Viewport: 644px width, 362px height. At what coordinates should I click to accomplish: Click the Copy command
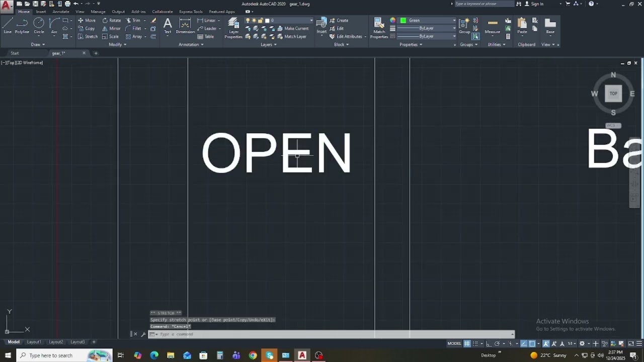[87, 29]
